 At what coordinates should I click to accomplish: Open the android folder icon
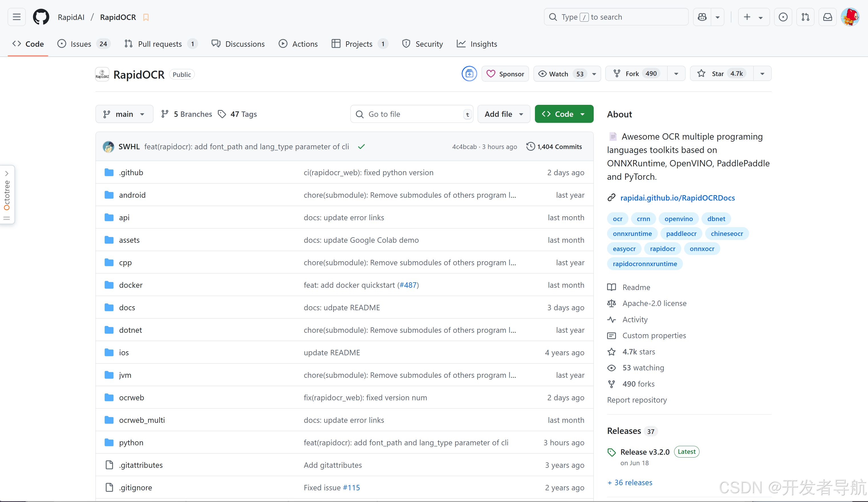click(x=109, y=195)
